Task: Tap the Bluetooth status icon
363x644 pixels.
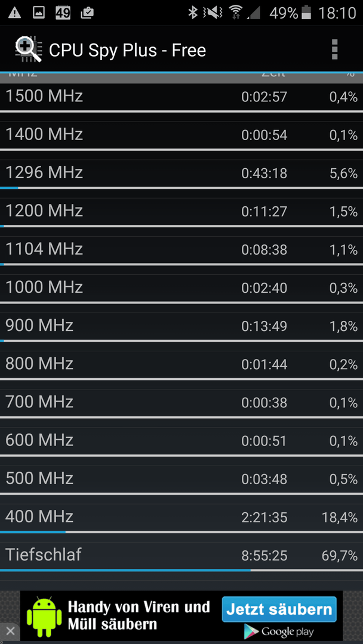Action: tap(192, 13)
